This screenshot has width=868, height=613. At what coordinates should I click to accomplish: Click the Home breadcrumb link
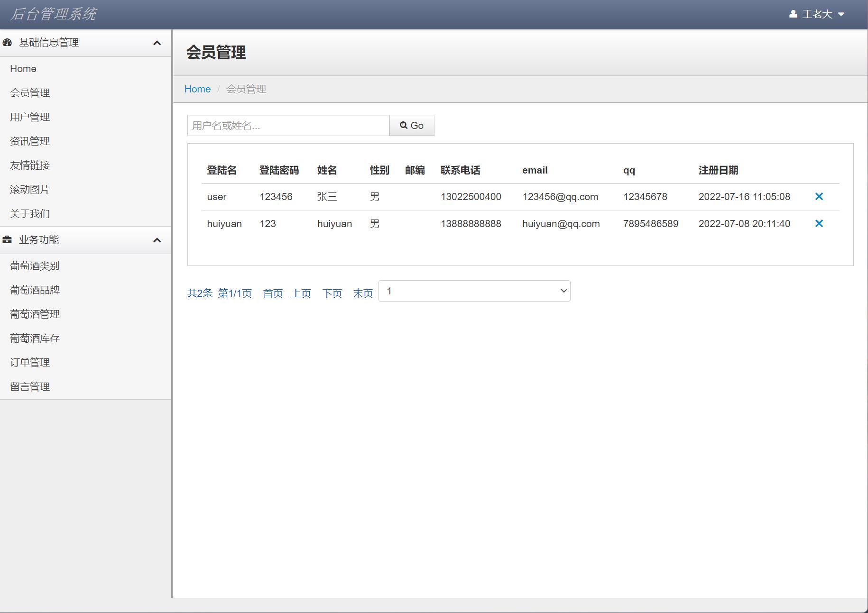pyautogui.click(x=197, y=89)
